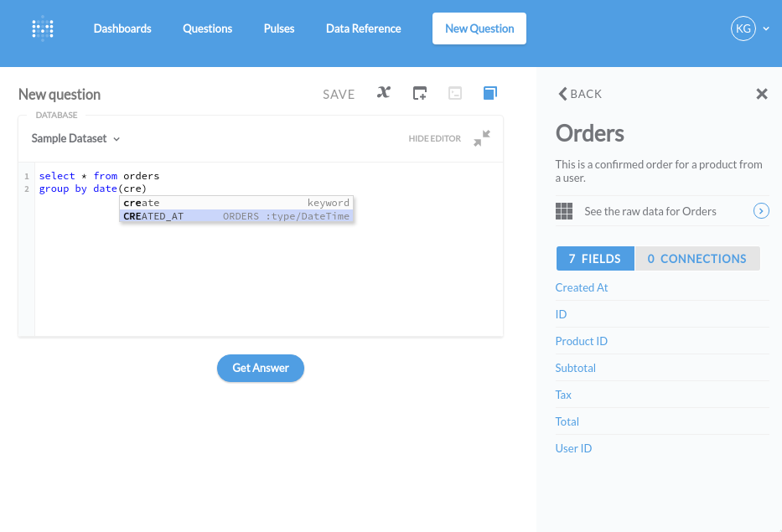The image size is (782, 532).
Task: Open Pulses in the navigation bar
Action: coord(279,28)
